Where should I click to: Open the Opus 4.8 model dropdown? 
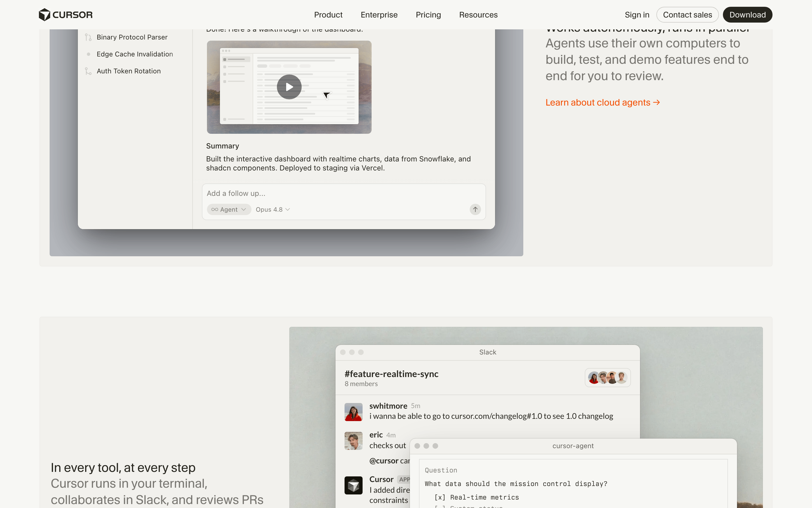pyautogui.click(x=273, y=209)
